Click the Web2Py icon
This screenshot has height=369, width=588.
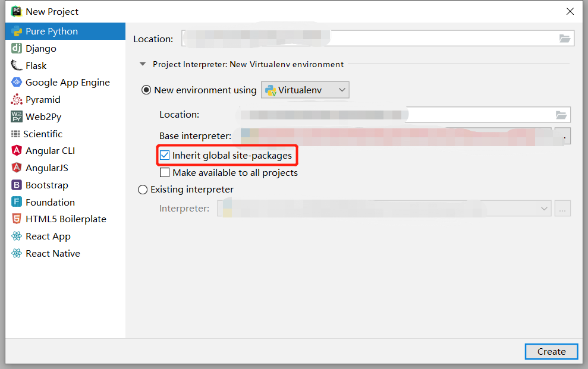point(17,116)
